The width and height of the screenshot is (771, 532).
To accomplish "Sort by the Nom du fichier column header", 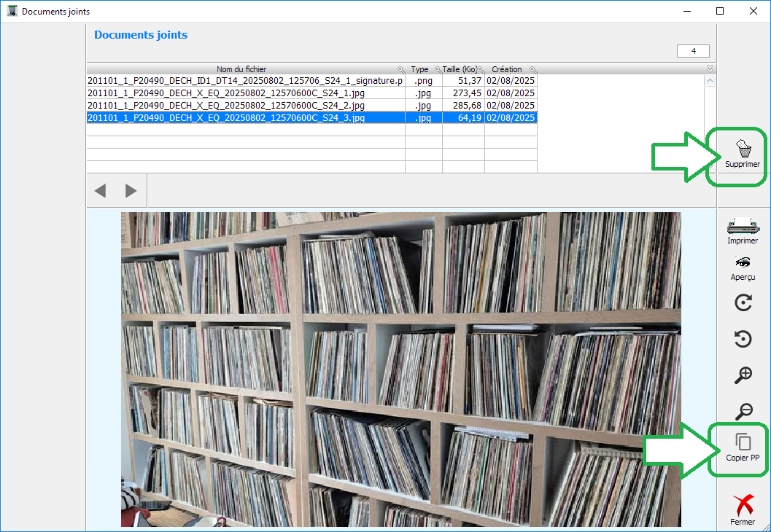I will [241, 69].
